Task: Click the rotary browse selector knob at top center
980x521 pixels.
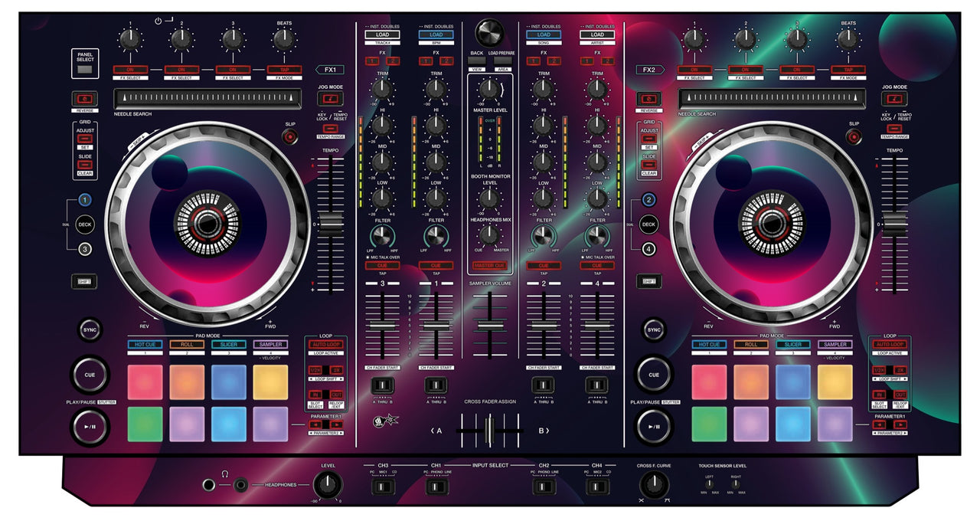Action: tap(489, 32)
